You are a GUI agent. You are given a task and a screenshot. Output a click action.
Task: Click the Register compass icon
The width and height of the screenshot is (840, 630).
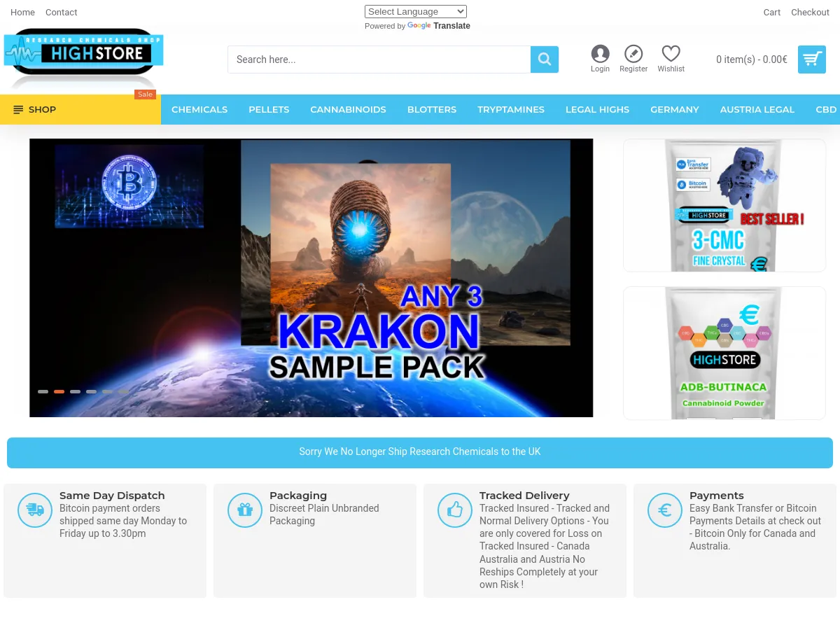[x=633, y=53]
